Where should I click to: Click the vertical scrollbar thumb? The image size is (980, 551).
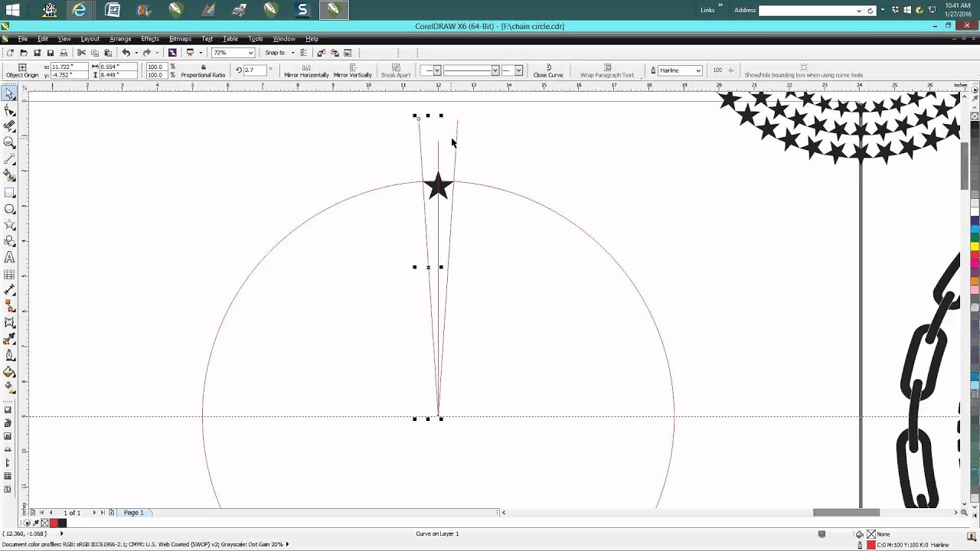click(x=964, y=166)
